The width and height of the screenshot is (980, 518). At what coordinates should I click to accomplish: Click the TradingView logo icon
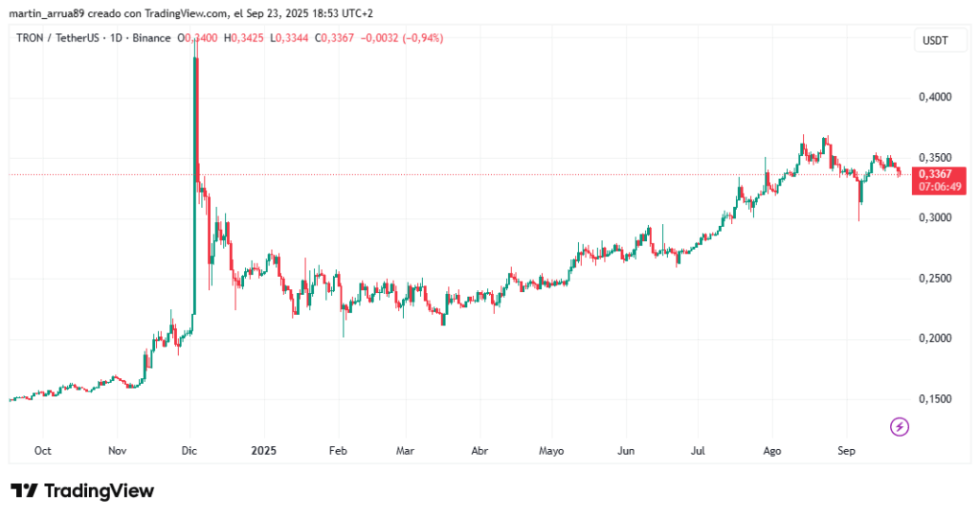point(24,491)
